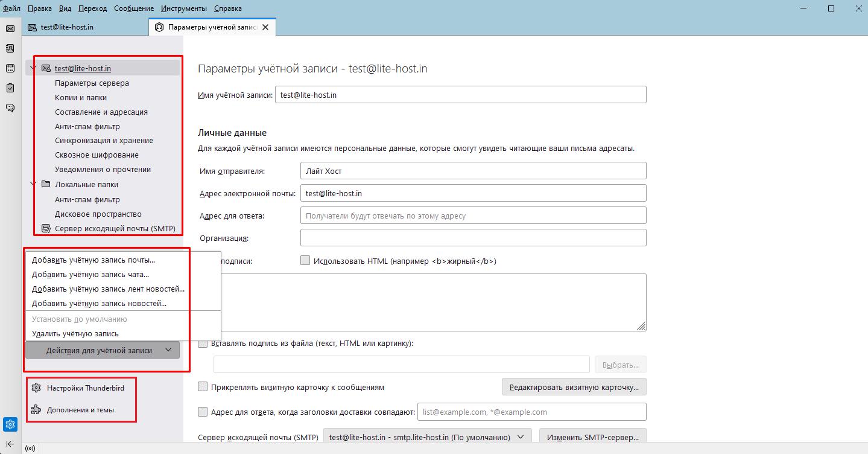Check Вставлять подпись из файла
The image size is (868, 454).
203,344
